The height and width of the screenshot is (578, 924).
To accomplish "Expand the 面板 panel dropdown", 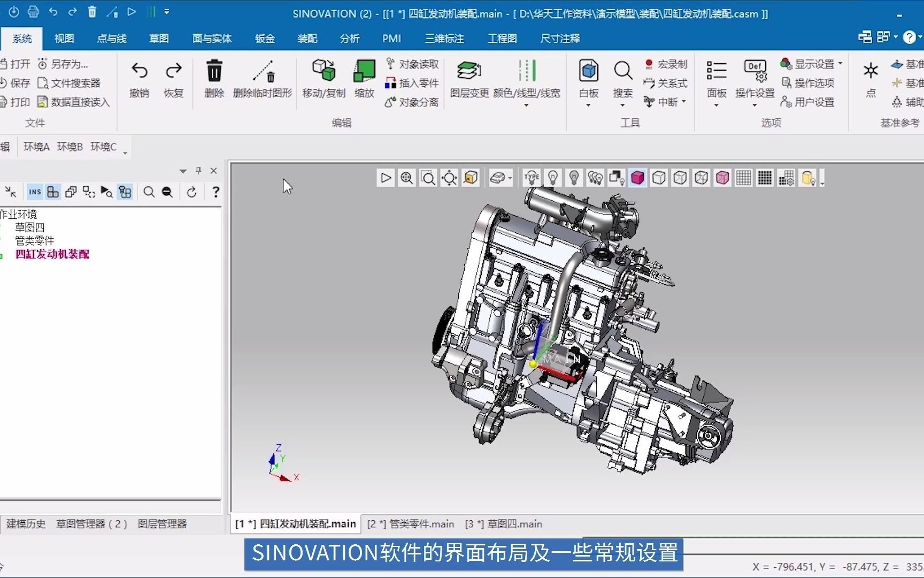I will coord(717,105).
